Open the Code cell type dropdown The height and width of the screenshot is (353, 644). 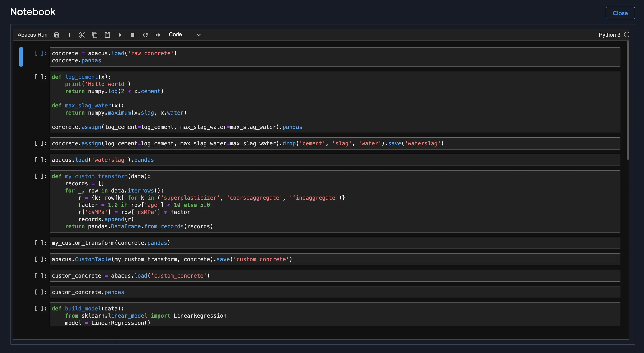point(184,35)
